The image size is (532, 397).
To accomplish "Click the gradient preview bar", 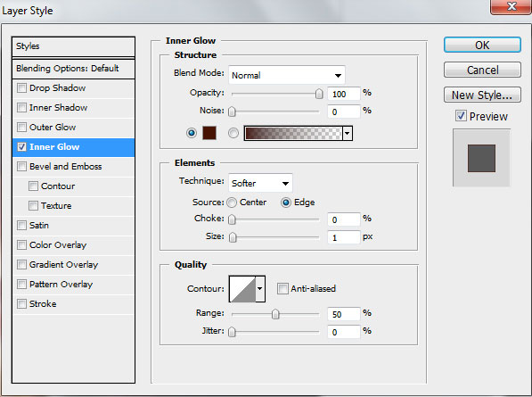I will (293, 133).
